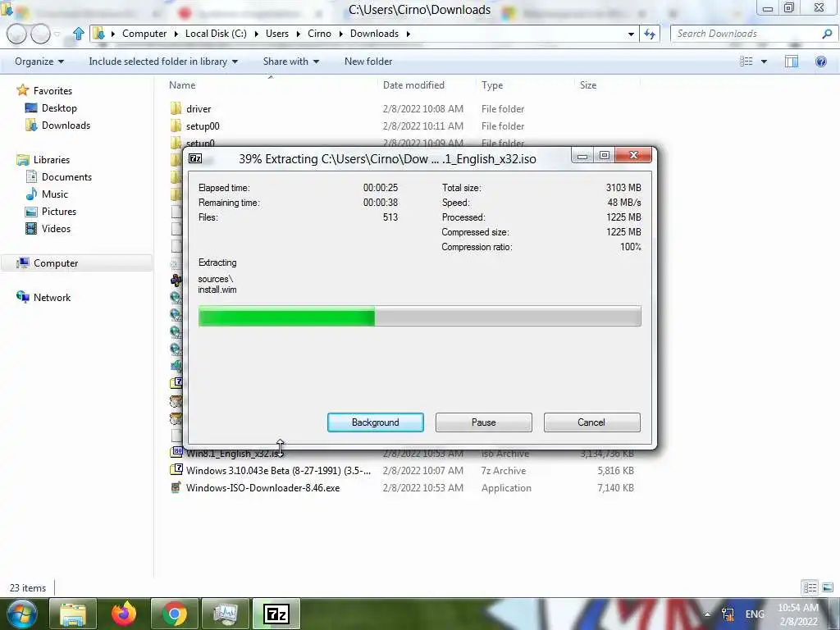Screen dimensions: 840x630
Task: Click the green extraction progress bar
Action: [419, 316]
